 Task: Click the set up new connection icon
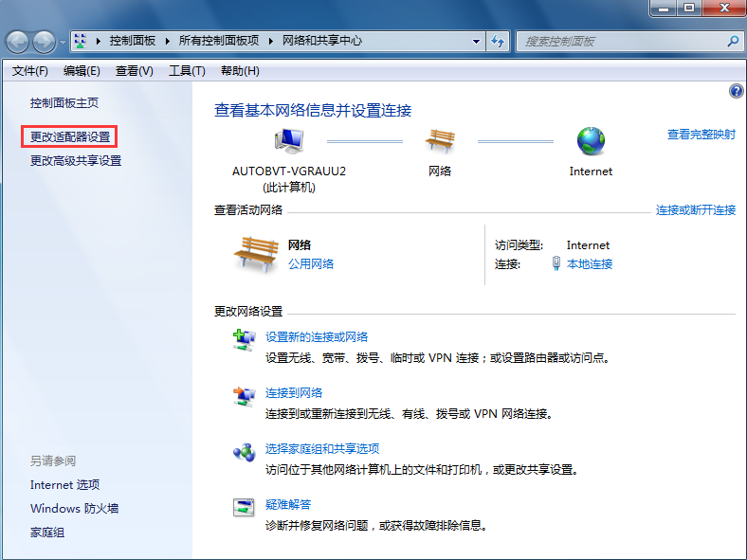(244, 339)
